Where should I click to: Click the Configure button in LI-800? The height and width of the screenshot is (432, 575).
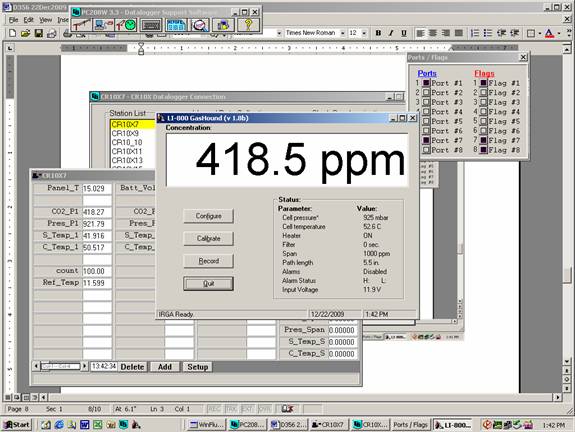(x=208, y=216)
